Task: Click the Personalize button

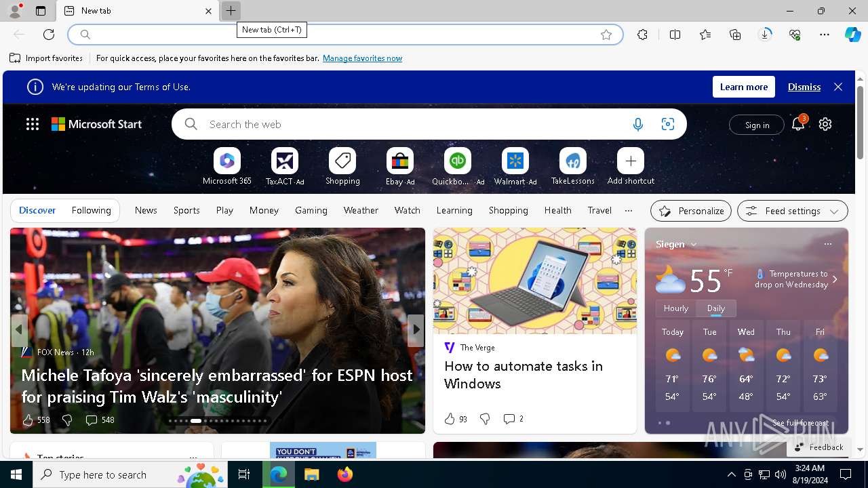Action: (691, 211)
